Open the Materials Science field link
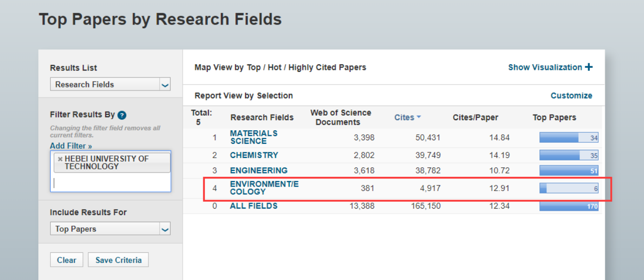The width and height of the screenshot is (644, 280). [x=254, y=137]
